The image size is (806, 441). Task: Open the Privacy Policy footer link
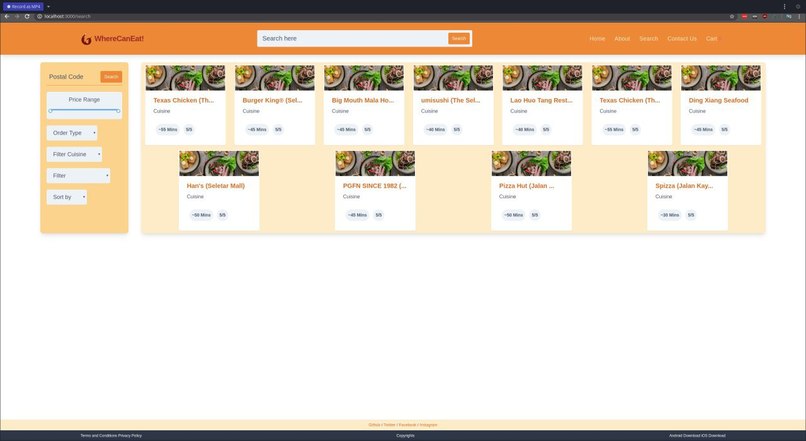click(x=130, y=436)
